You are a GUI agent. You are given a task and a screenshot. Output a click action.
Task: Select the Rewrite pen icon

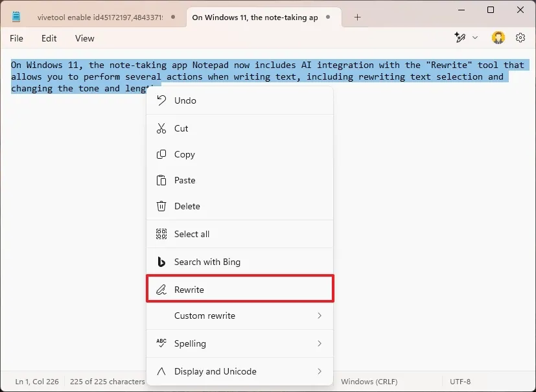click(x=161, y=289)
